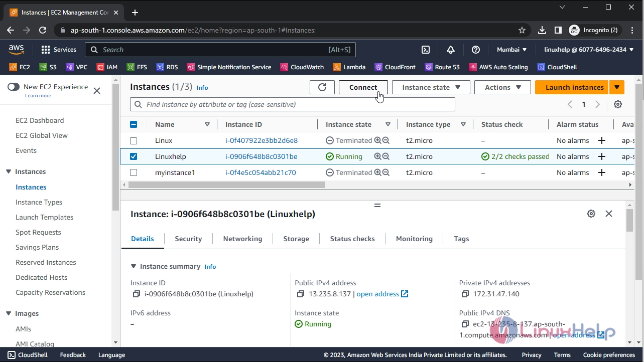Open EC2 favorite shortcut in bar
The height and width of the screenshot is (362, 644).
[x=20, y=67]
